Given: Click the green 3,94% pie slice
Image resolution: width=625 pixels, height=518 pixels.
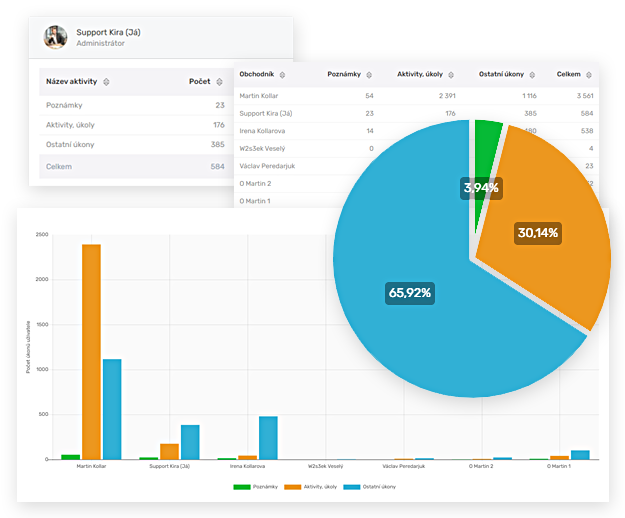Looking at the screenshot, I should [488, 140].
